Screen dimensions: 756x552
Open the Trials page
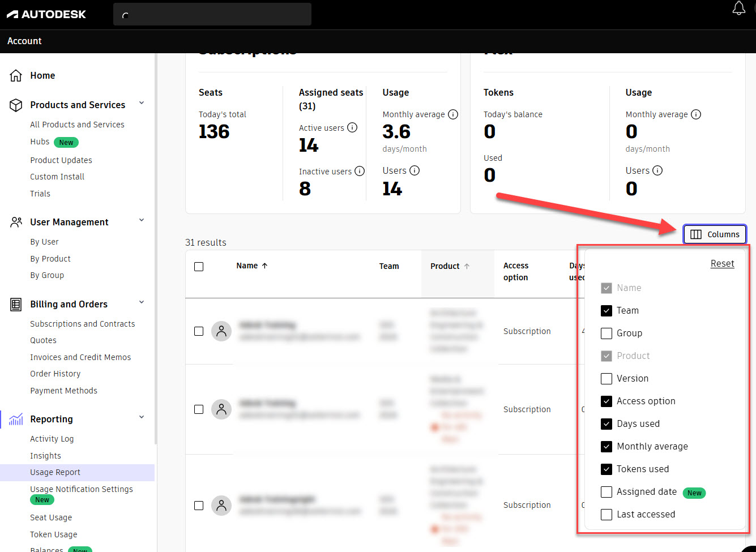tap(40, 194)
